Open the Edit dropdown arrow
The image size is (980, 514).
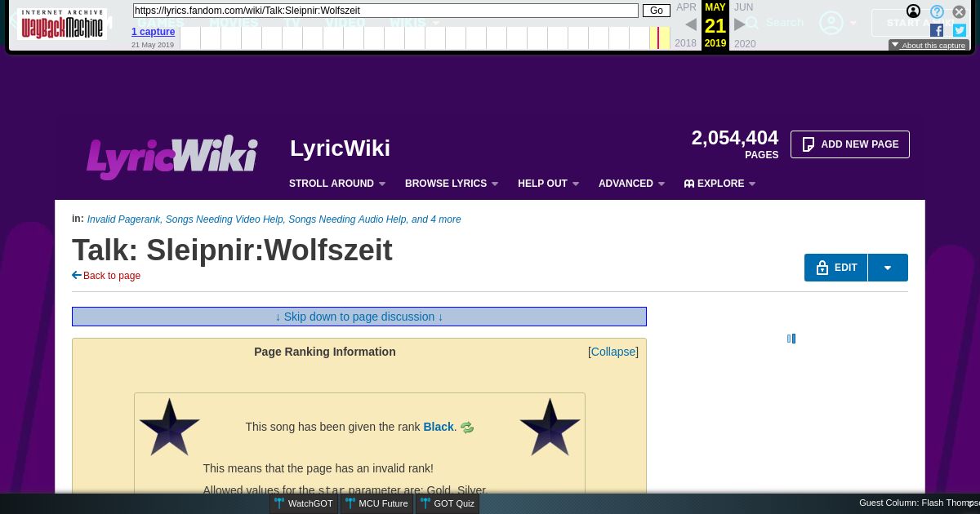point(888,268)
